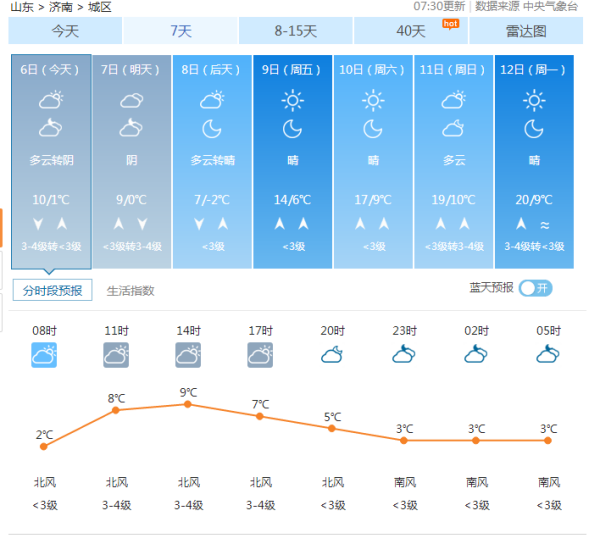Click the 20时 night cloud icon

[x=332, y=355]
